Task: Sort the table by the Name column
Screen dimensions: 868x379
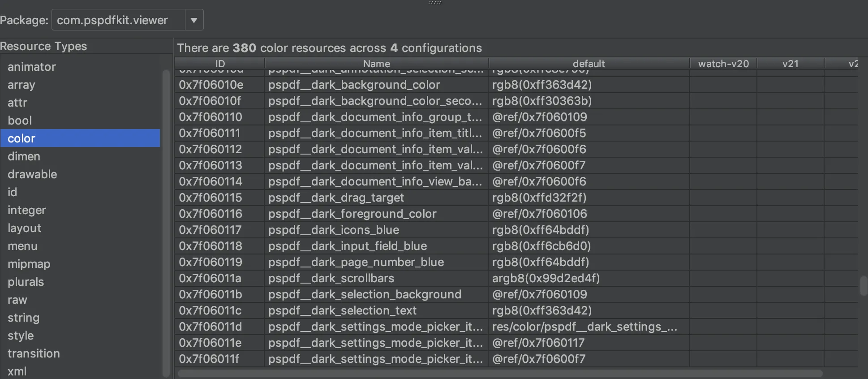Action: pyautogui.click(x=376, y=64)
